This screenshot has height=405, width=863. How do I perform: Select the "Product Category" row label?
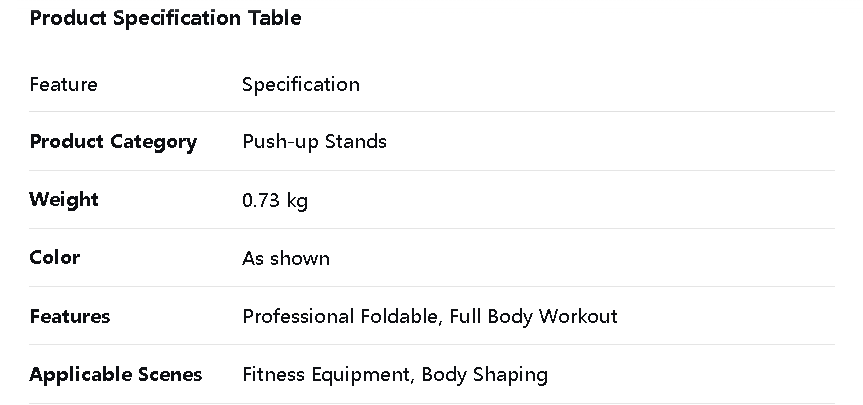(113, 141)
